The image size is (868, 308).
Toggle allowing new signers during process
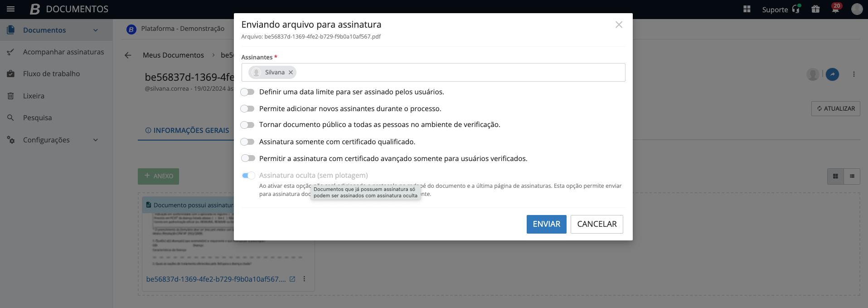(x=247, y=109)
